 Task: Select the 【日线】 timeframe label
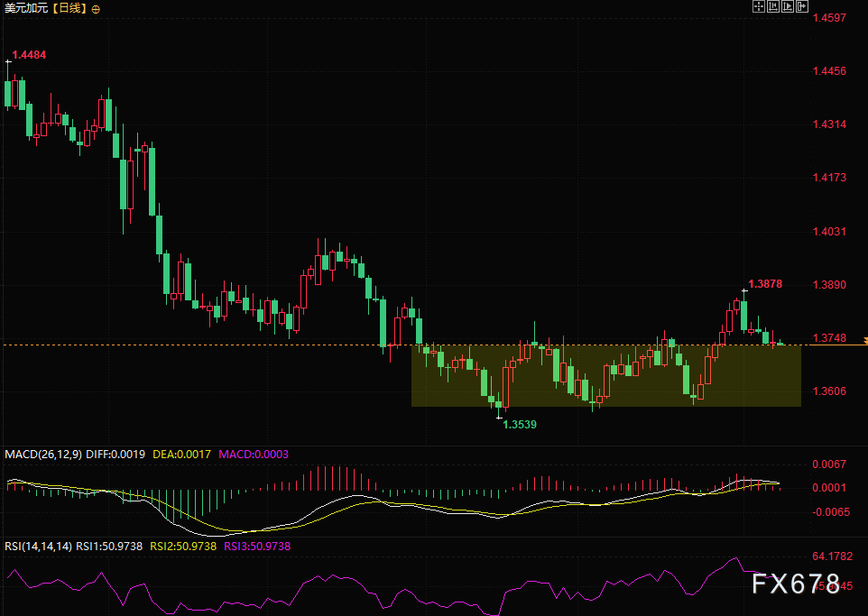[68, 8]
